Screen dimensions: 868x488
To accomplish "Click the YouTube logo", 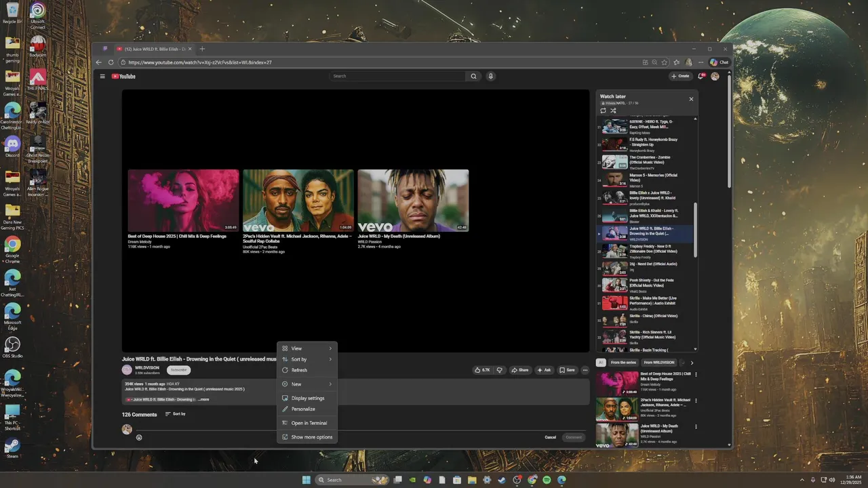I will [x=123, y=76].
